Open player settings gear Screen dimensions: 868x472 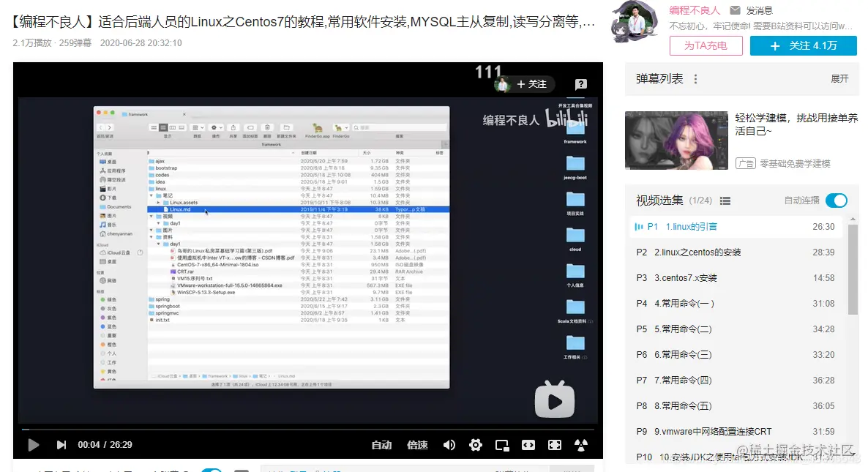coord(476,445)
